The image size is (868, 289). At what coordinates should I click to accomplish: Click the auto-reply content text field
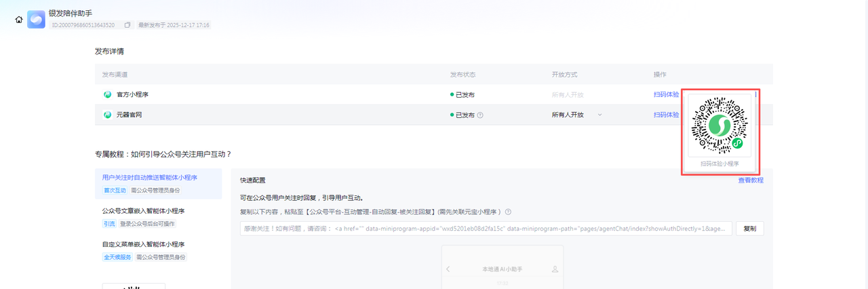[x=486, y=229]
